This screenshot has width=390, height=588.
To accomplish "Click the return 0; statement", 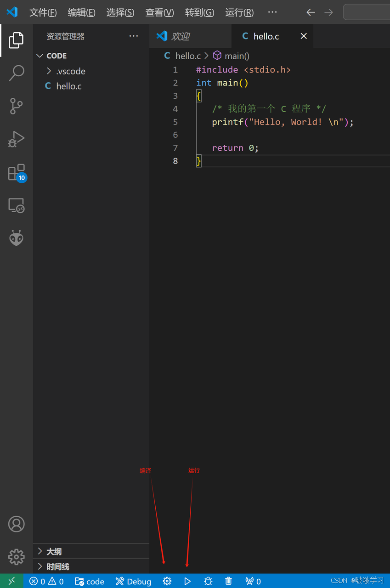I will coord(236,148).
